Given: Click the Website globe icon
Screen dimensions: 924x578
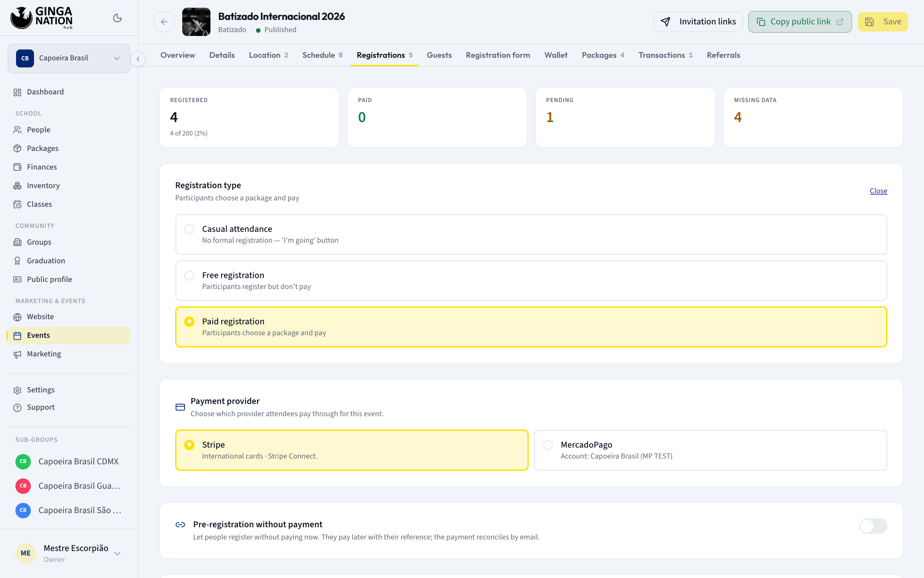Looking at the screenshot, I should (x=17, y=317).
